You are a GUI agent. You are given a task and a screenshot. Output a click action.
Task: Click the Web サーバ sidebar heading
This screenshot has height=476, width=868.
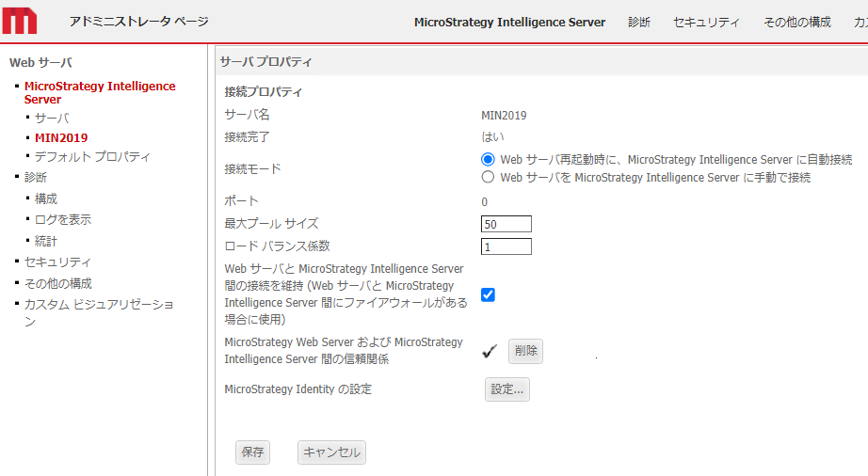coord(40,62)
